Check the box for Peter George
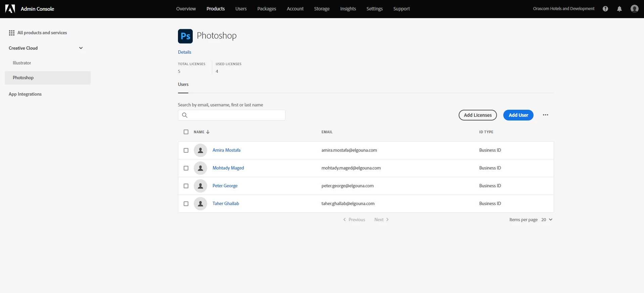This screenshot has width=644, height=293. (x=186, y=186)
